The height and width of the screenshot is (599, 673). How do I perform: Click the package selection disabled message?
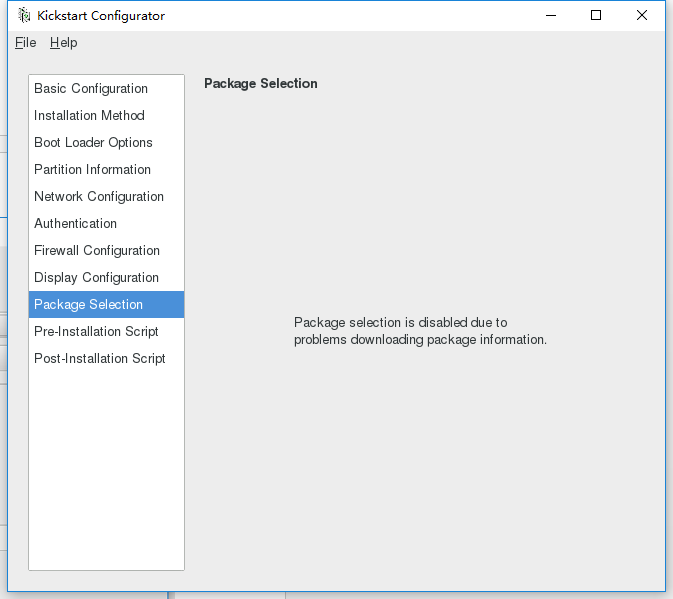click(420, 331)
